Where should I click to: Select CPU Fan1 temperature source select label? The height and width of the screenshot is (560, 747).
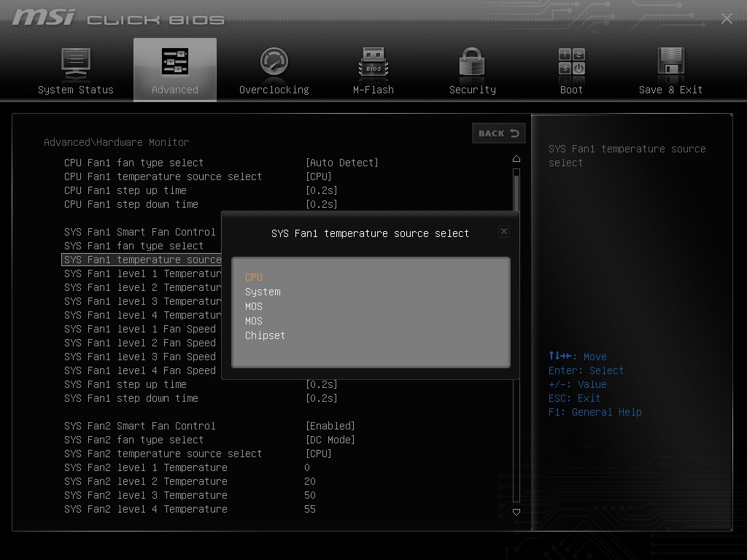163,176
